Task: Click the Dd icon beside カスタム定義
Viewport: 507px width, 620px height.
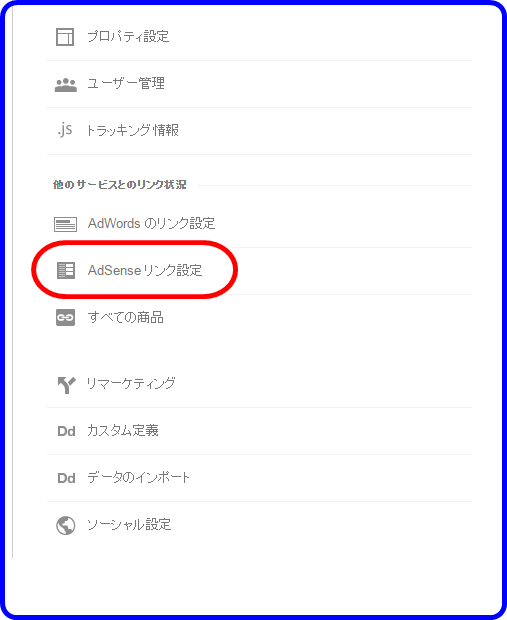Action: (66, 431)
